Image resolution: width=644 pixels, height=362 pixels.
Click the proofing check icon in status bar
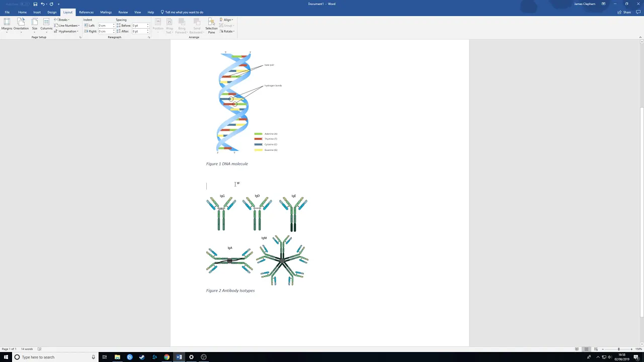tap(39, 349)
